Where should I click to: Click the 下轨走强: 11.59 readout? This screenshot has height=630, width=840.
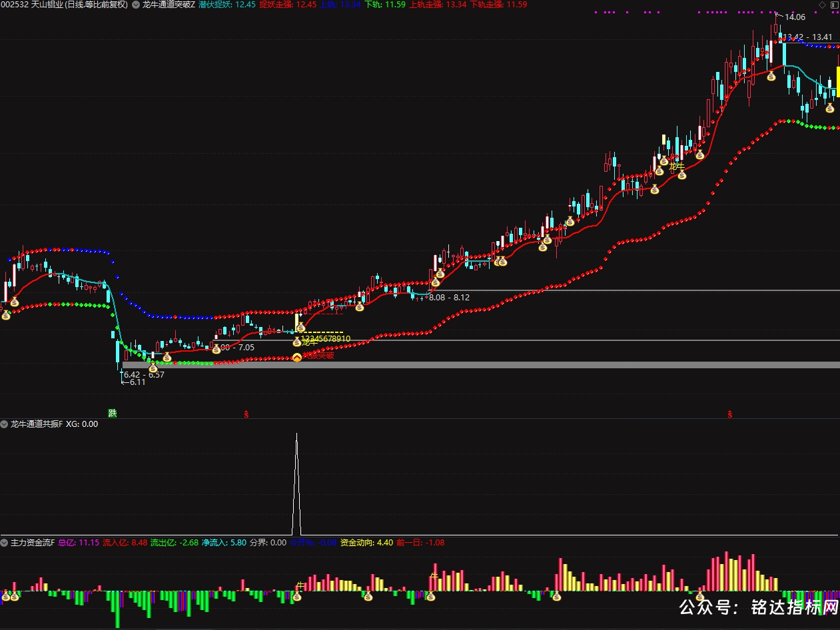[498, 5]
